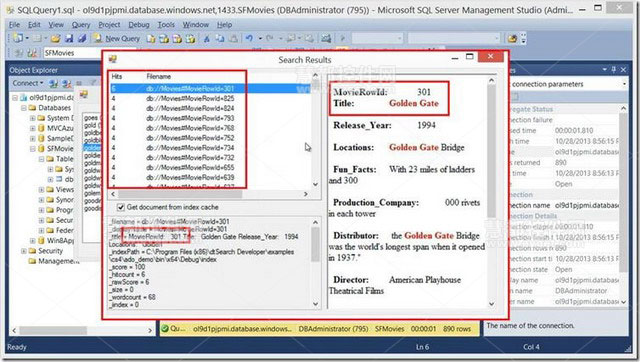Click the Undo arrow icon
Image resolution: width=640 pixels, height=362 pixels.
tap(249, 38)
